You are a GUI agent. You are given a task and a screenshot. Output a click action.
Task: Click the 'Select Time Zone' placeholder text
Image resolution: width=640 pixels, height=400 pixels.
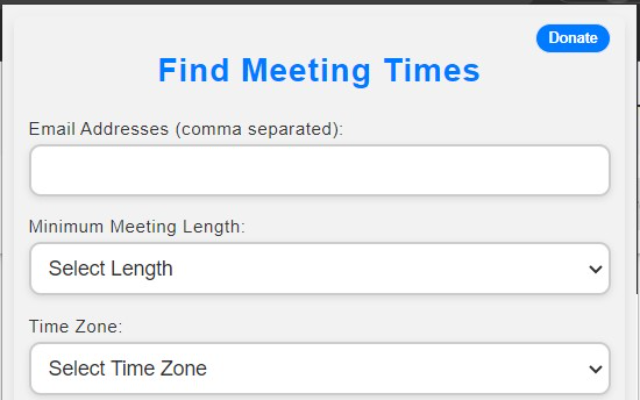tap(127, 369)
